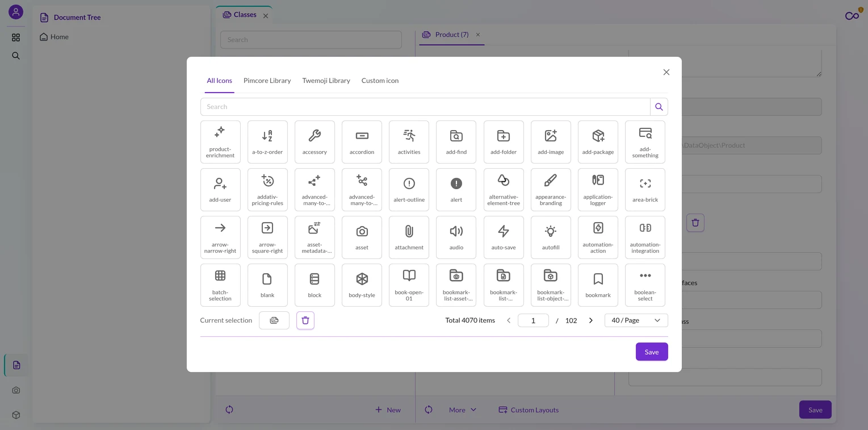Select the appearance-branding icon
Screen dimensions: 868x430
[551, 189]
